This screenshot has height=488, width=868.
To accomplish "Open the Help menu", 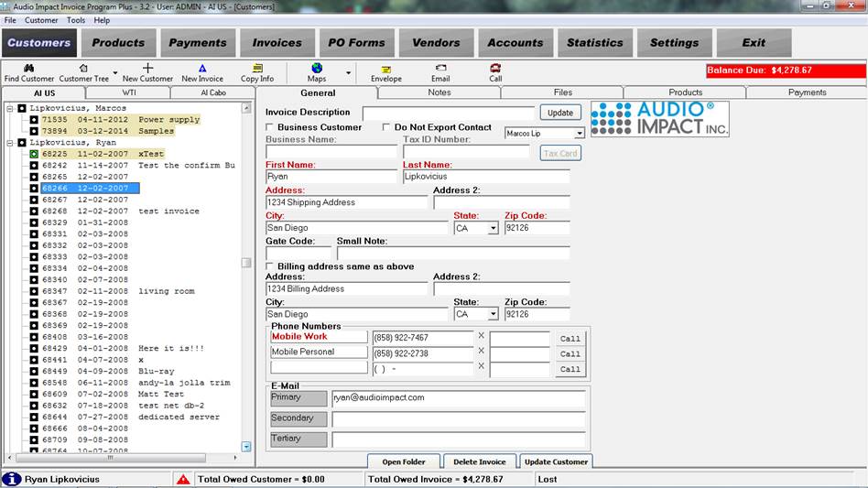I will pos(102,20).
